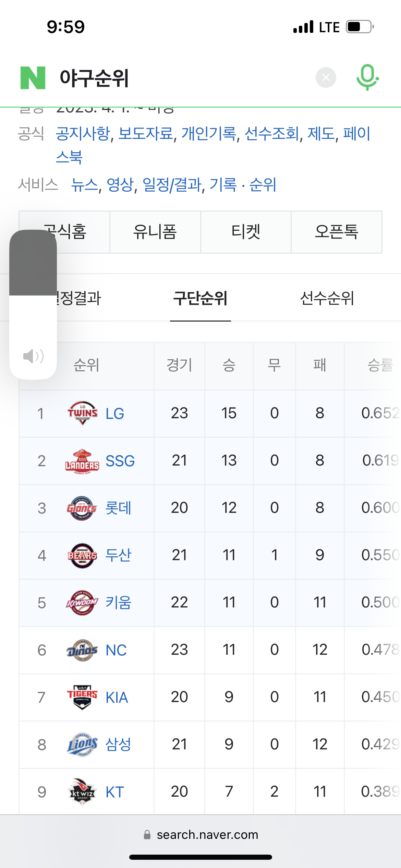Tap the green microphone voice search icon
The width and height of the screenshot is (401, 868).
[x=367, y=77]
